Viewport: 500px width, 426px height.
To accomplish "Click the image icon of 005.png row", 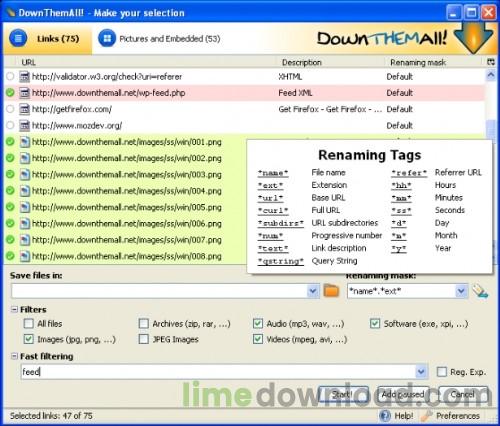I will [x=24, y=207].
